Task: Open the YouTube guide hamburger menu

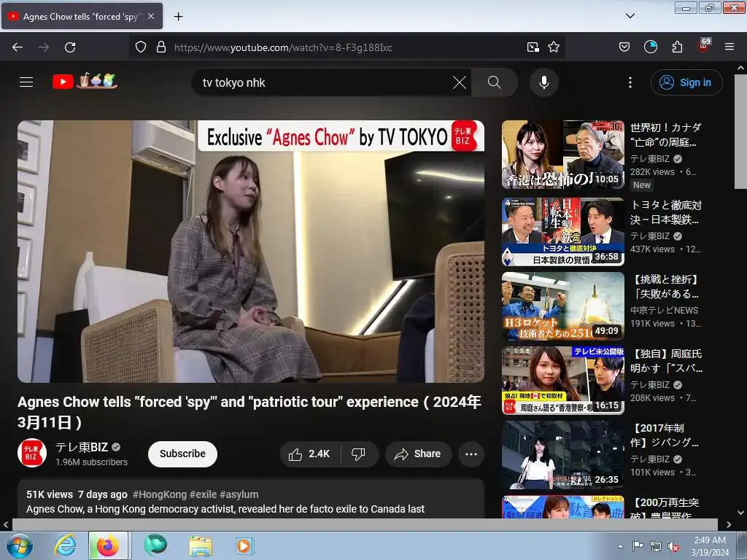Action: (x=26, y=82)
